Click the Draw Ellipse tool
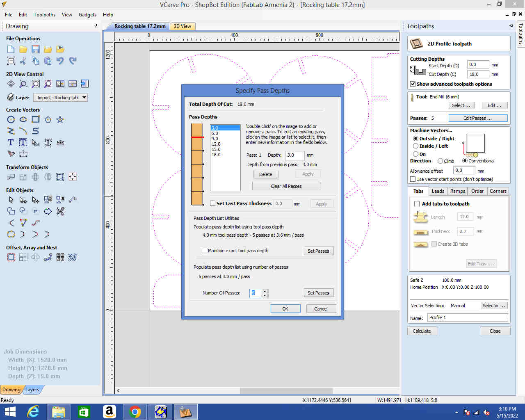Image resolution: width=525 pixels, height=420 pixels. pyautogui.click(x=23, y=119)
